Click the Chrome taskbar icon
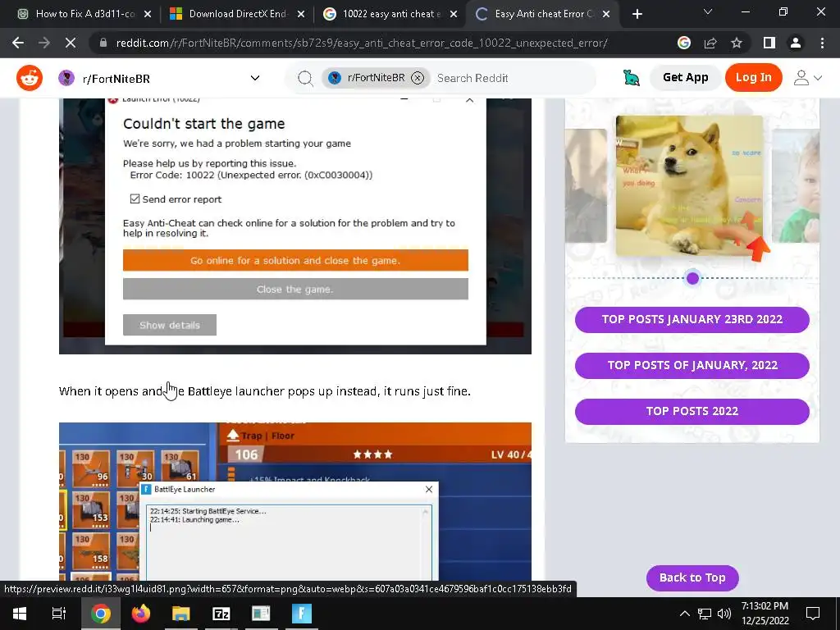The image size is (840, 630). 100,614
